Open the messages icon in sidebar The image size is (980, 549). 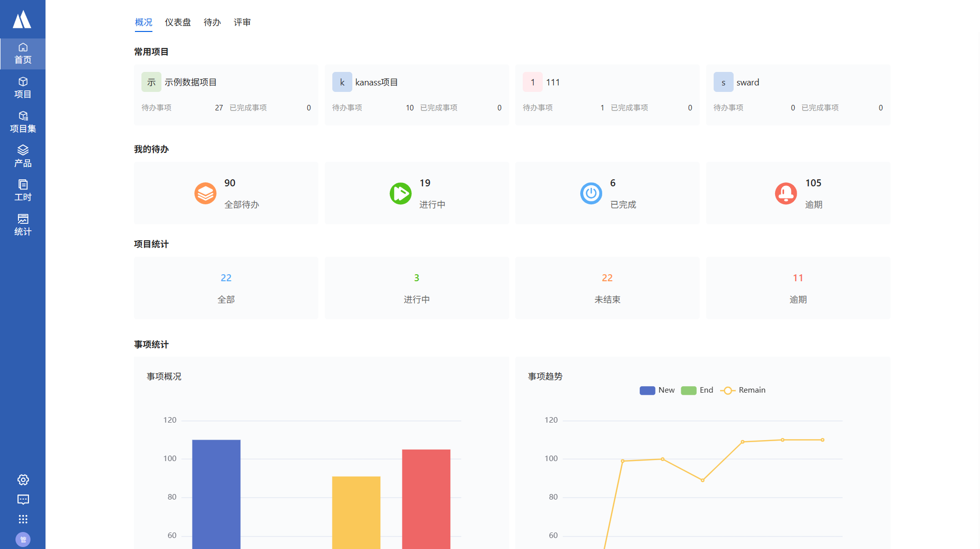23,500
